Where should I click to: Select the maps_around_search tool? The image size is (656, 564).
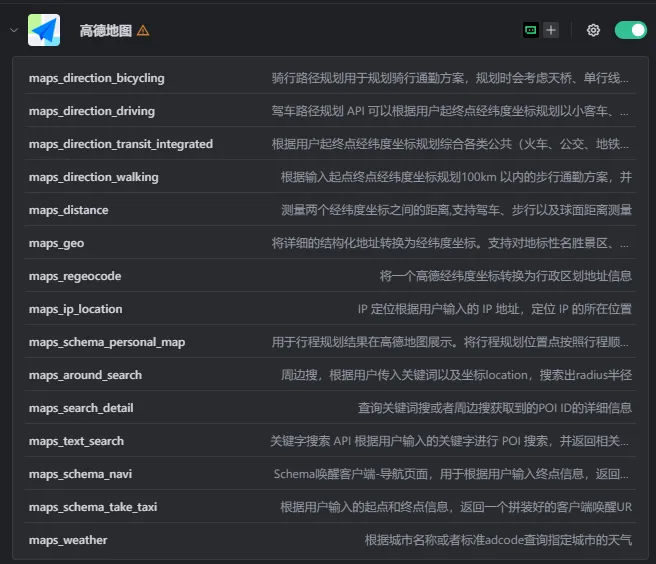pyautogui.click(x=330, y=375)
